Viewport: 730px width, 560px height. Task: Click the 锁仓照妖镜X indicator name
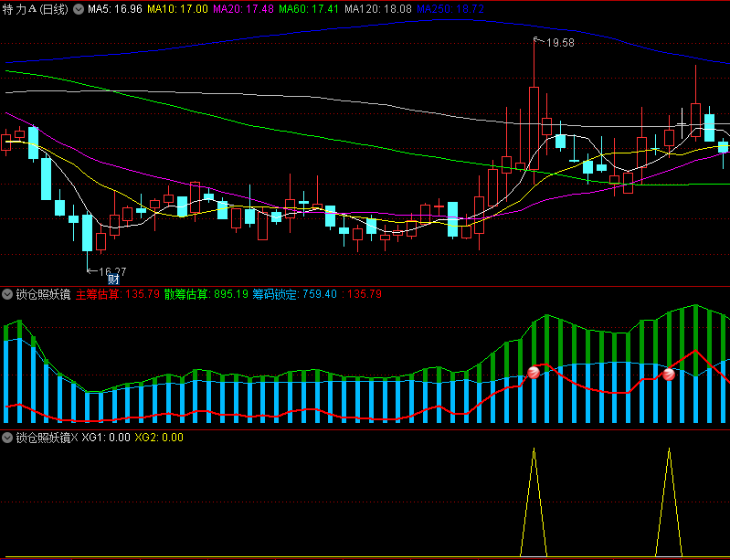48,438
